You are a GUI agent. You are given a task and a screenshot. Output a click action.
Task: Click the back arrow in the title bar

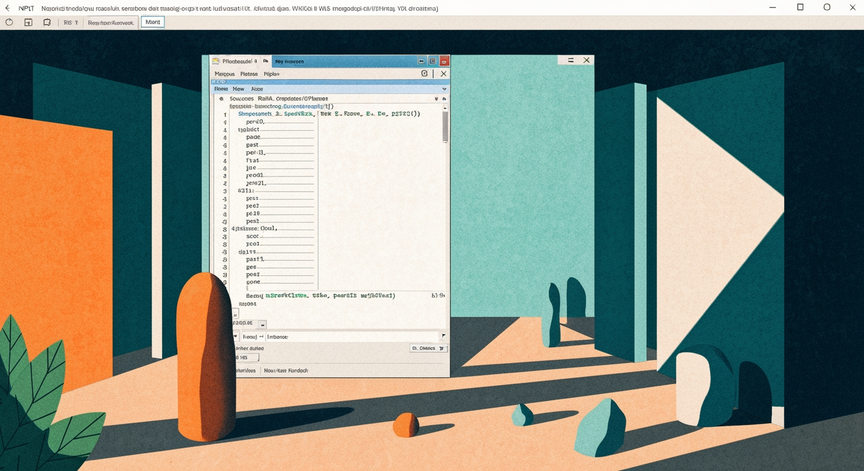[x=7, y=8]
